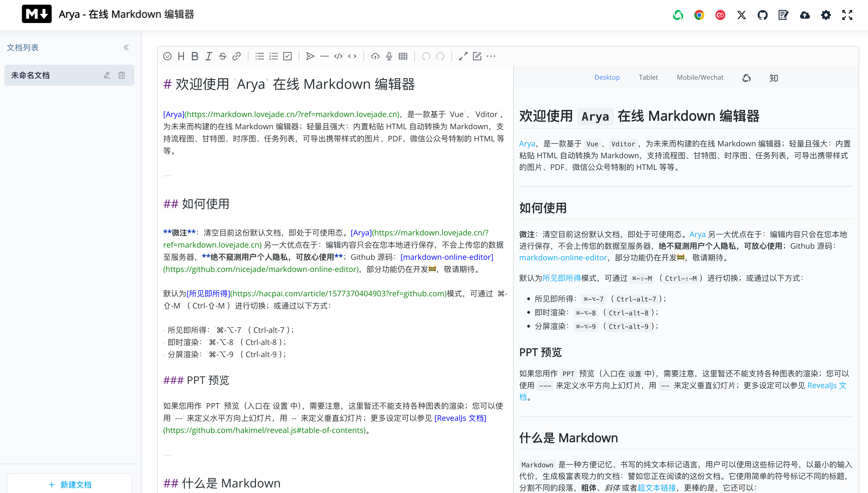Open the GitHub repository icon in the header

pyautogui.click(x=762, y=15)
